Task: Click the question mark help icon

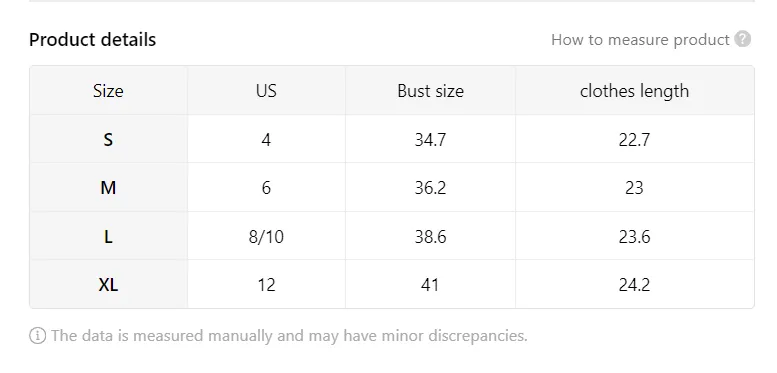Action: 742,39
